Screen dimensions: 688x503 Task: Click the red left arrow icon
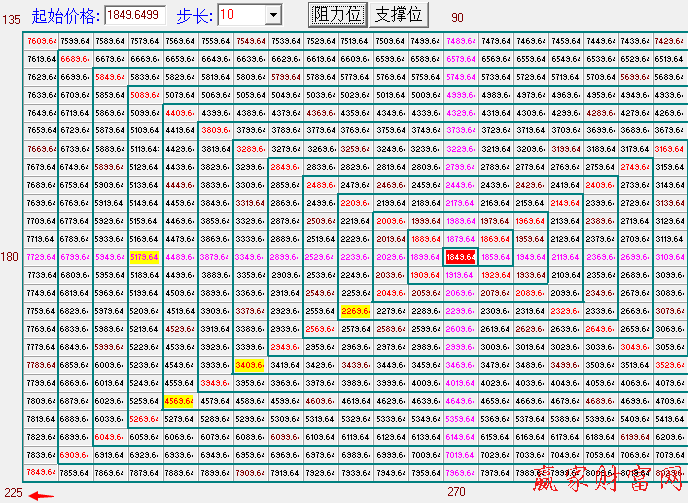[40, 494]
